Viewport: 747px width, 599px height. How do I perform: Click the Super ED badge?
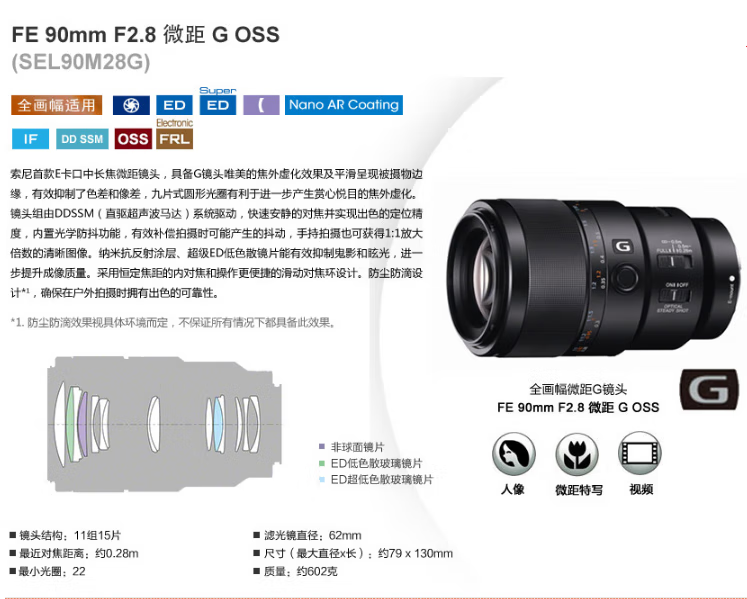pyautogui.click(x=218, y=101)
